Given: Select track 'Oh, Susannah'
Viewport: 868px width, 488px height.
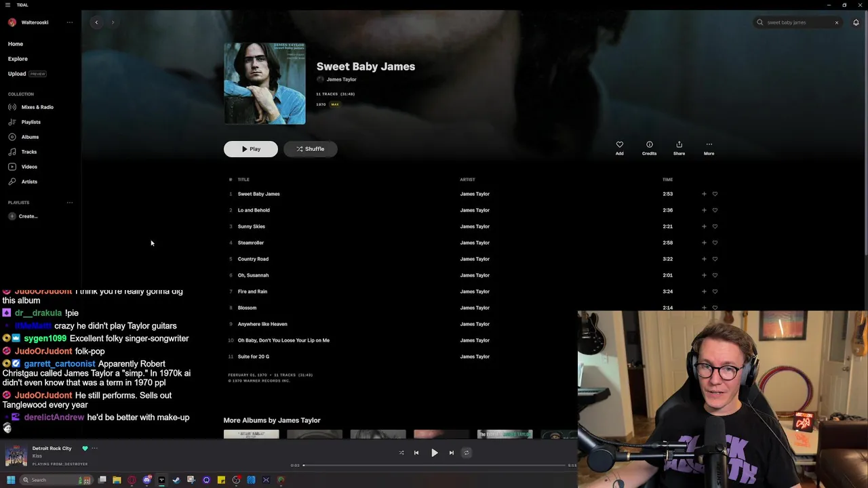Looking at the screenshot, I should click(253, 275).
